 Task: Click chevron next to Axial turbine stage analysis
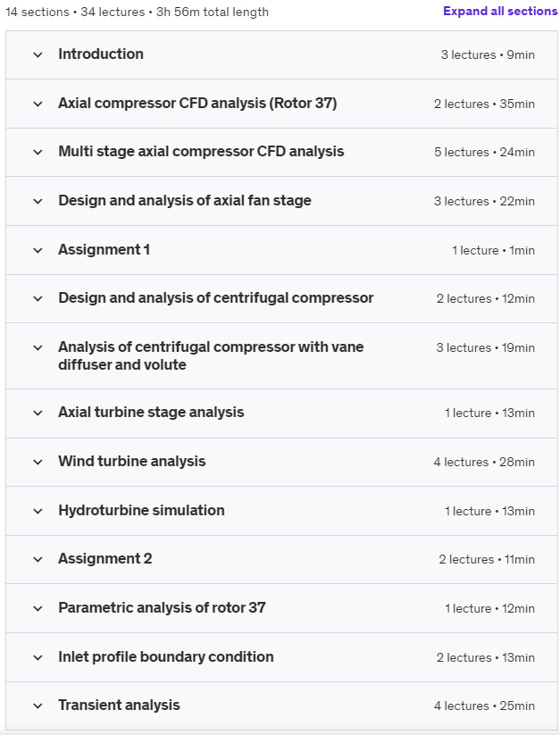pos(38,413)
